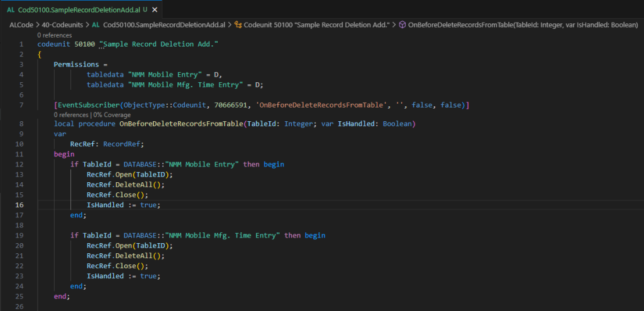
Task: Click the AL icon in the breadcrumb
Action: (96, 25)
